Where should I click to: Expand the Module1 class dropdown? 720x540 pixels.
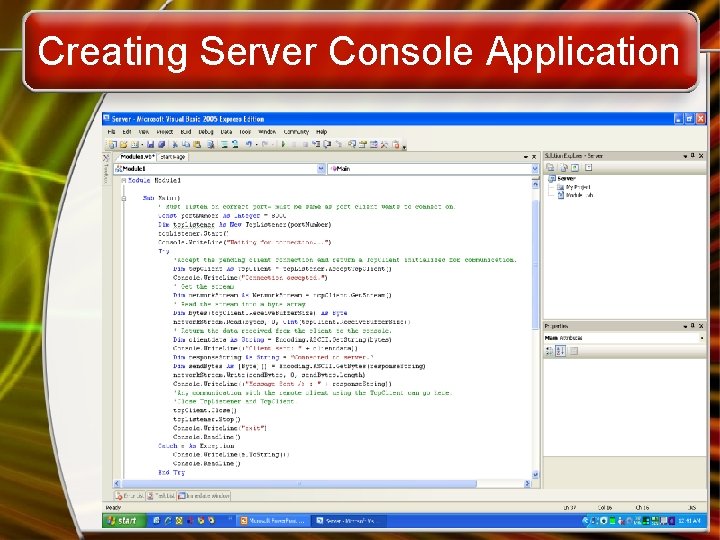[x=321, y=169]
